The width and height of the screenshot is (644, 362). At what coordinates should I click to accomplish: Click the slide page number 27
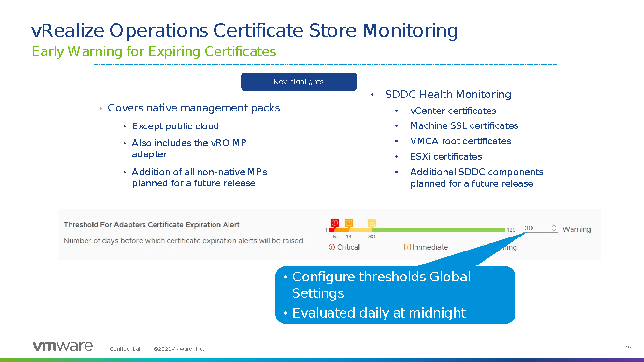(629, 348)
